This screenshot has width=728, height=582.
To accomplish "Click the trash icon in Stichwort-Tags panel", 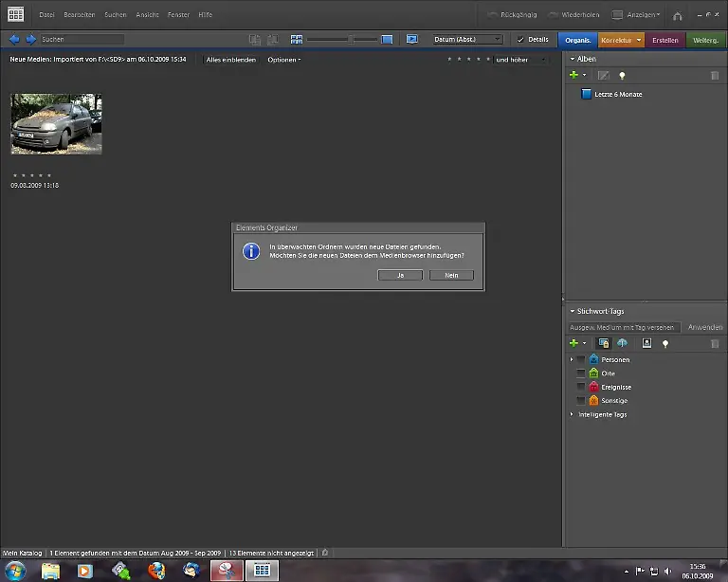I will pyautogui.click(x=715, y=343).
